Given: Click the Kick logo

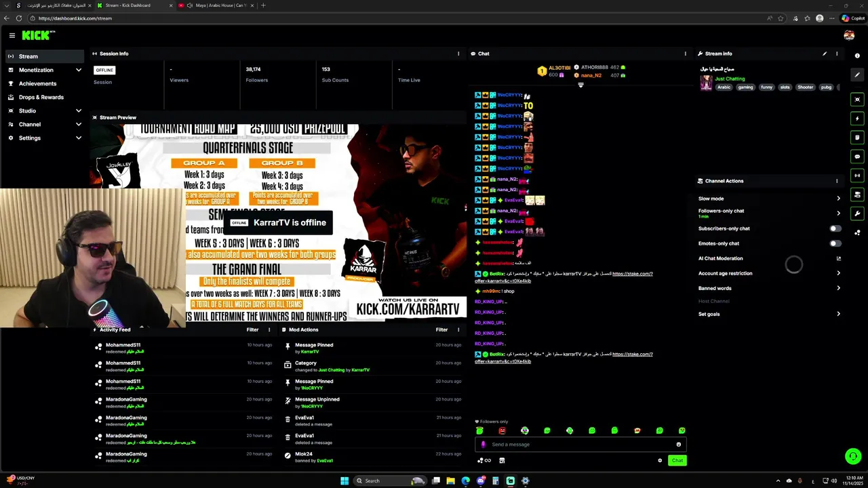Looking at the screenshot, I should pyautogui.click(x=37, y=35).
